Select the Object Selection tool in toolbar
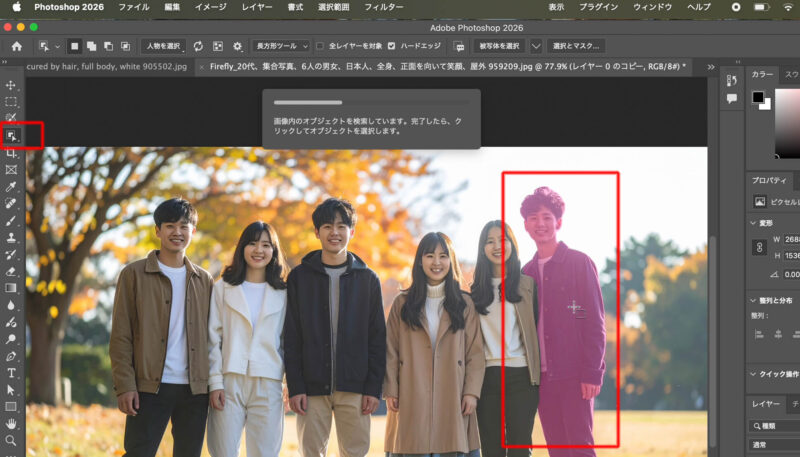This screenshot has height=457, width=800. point(11,136)
